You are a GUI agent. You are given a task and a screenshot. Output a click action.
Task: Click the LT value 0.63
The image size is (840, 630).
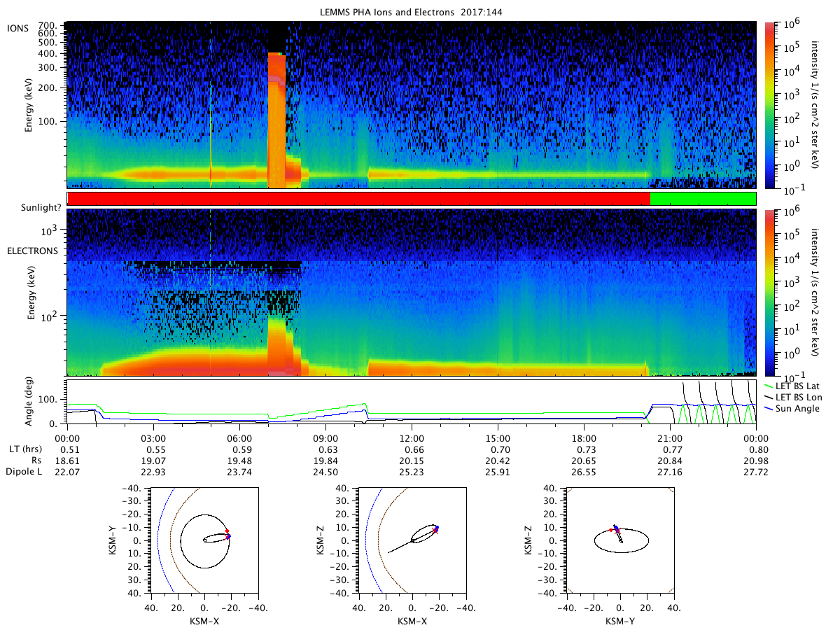(325, 449)
